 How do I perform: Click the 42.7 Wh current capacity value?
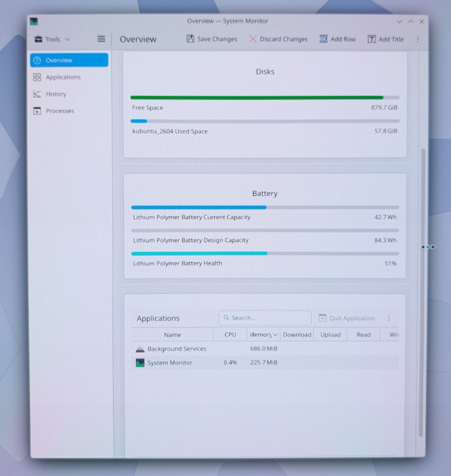(x=385, y=217)
